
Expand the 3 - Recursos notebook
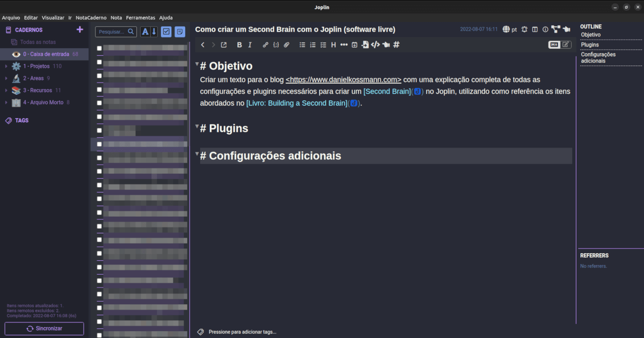[x=6, y=91]
